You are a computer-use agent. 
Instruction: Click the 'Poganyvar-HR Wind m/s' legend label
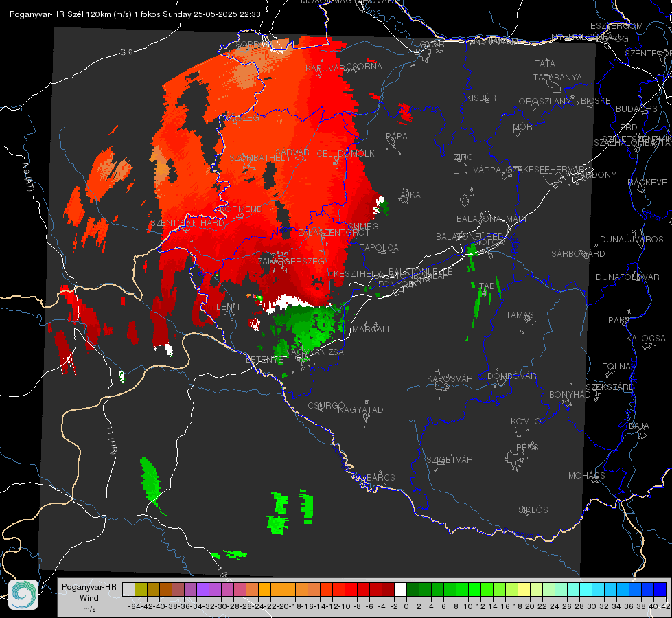point(89,597)
